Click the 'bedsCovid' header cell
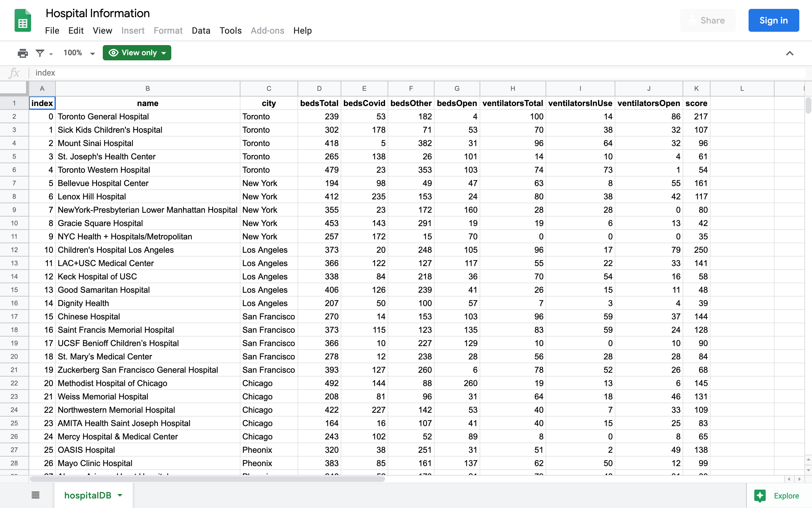The width and height of the screenshot is (812, 508). click(364, 103)
